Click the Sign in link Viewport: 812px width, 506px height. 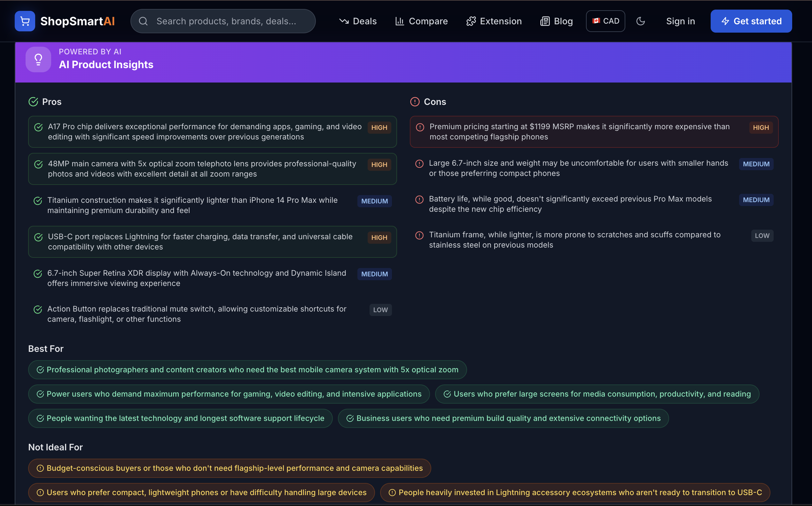pos(680,21)
